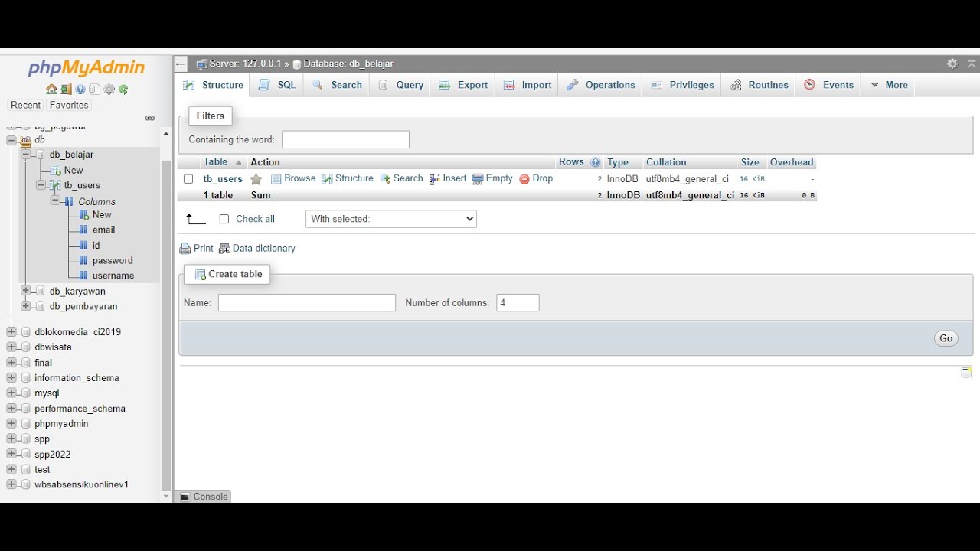The height and width of the screenshot is (551, 980).
Task: Click the username column icon in tree
Action: (83, 275)
